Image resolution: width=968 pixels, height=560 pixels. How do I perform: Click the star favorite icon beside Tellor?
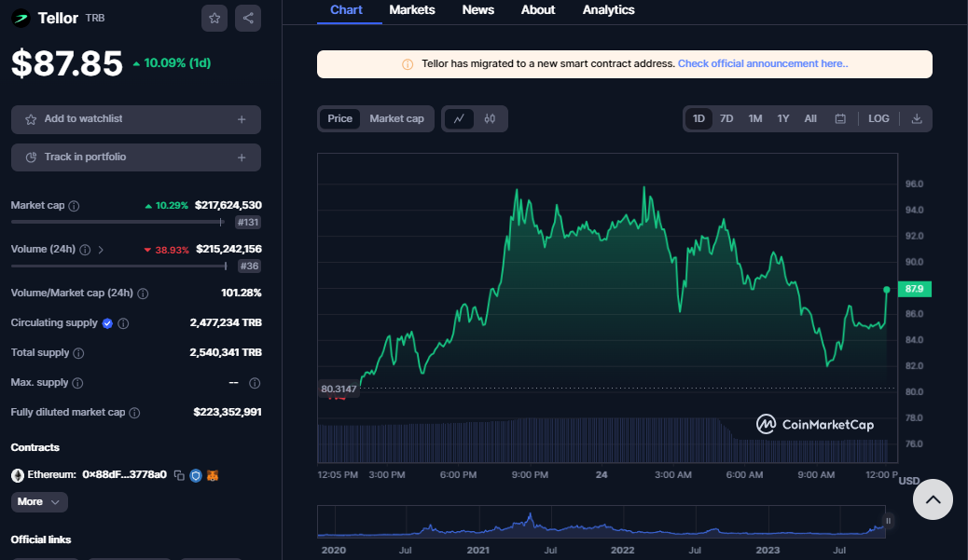(x=214, y=18)
